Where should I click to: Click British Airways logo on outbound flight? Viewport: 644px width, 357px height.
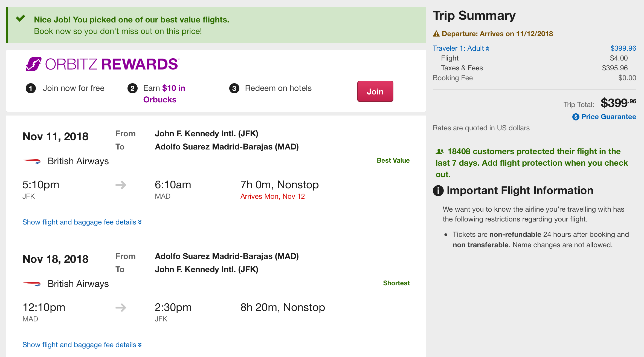click(32, 161)
